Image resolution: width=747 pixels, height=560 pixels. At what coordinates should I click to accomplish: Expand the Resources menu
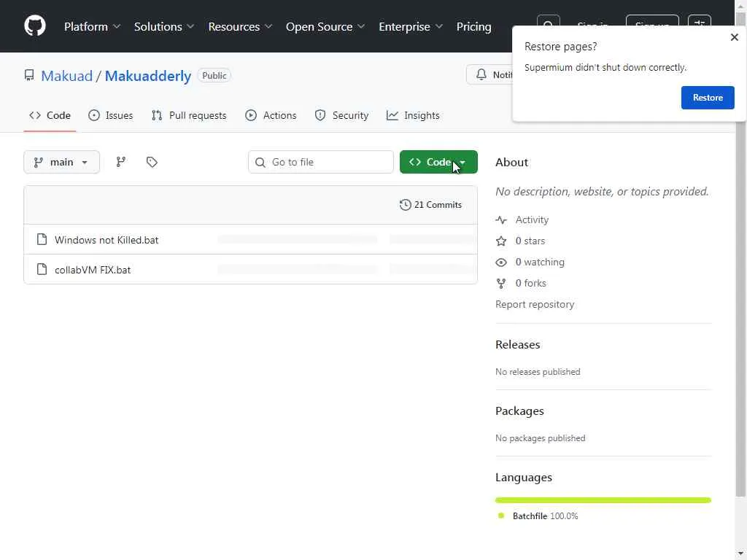pos(240,27)
